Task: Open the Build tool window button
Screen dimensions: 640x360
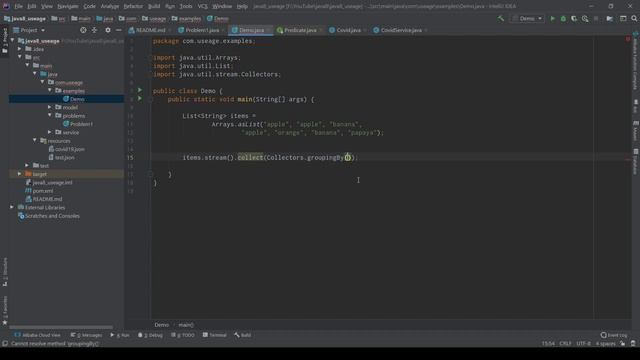Action: pyautogui.click(x=243, y=335)
